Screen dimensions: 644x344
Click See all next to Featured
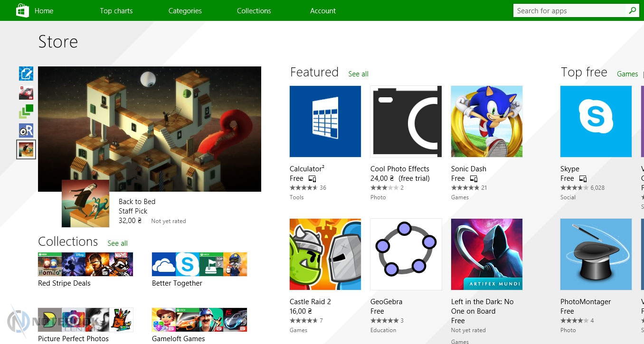[358, 74]
